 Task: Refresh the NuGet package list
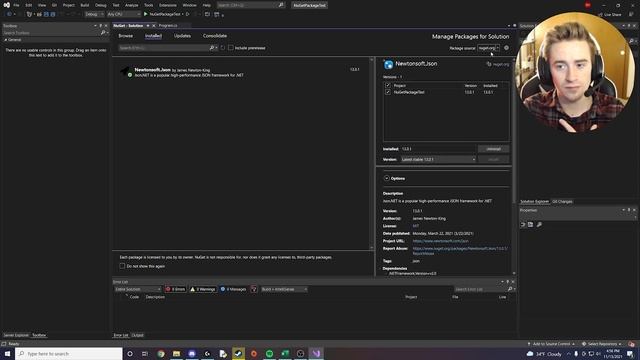tap(222, 48)
